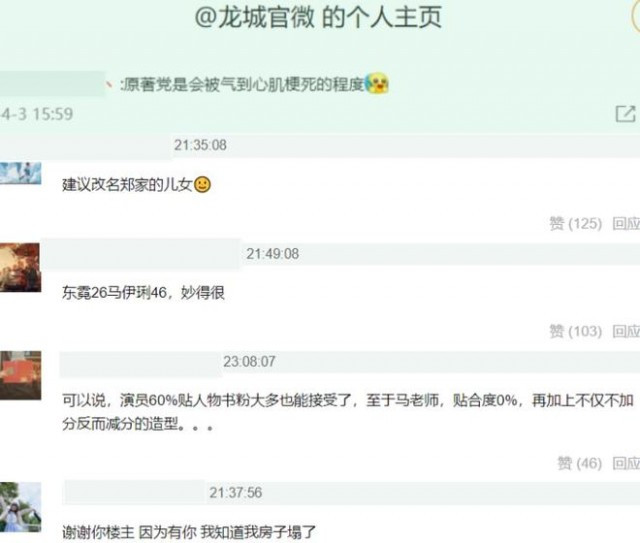Click the 23:08:07 comment timestamp
The width and height of the screenshot is (640, 543).
(x=249, y=361)
